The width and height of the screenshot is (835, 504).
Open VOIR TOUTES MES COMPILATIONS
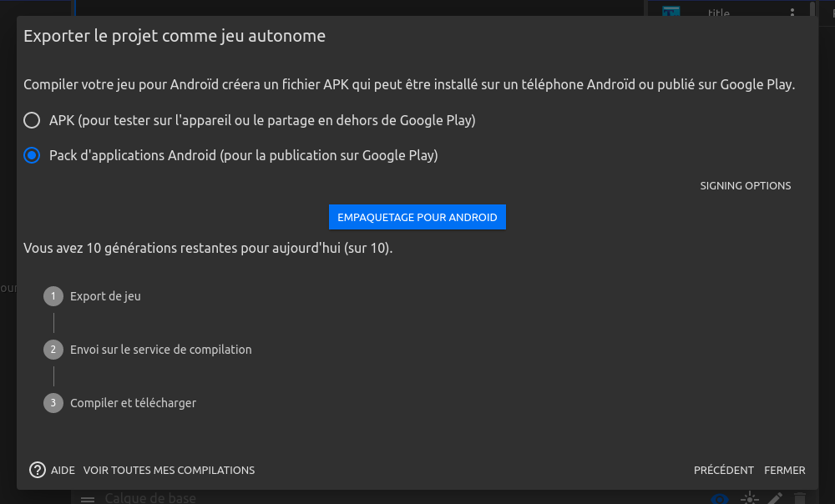tap(169, 470)
